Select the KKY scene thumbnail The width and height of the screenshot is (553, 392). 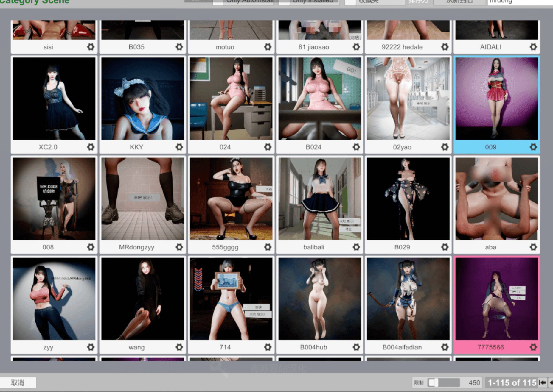(x=142, y=99)
